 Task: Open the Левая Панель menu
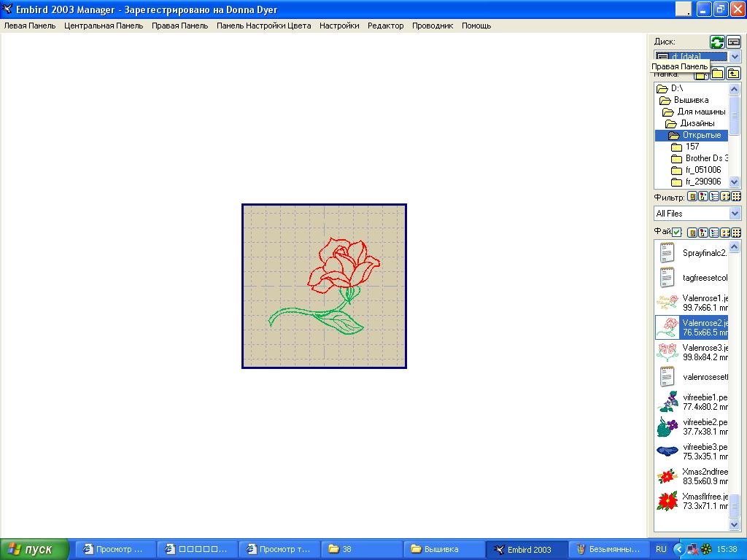30,26
